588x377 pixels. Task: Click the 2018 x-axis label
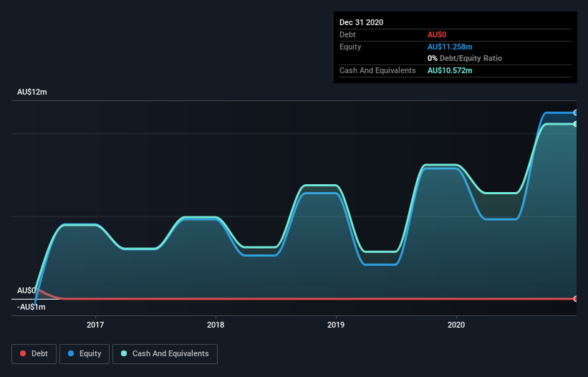click(x=216, y=325)
